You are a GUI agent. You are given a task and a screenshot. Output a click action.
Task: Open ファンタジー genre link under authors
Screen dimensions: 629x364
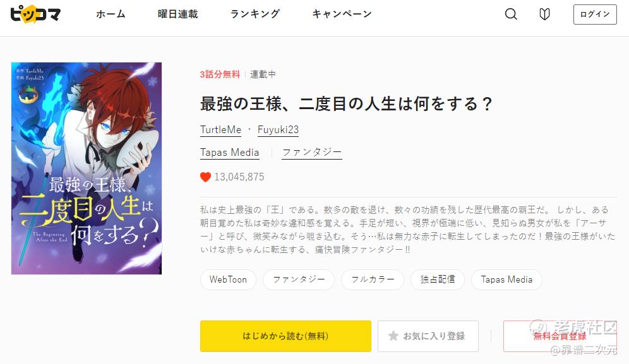click(x=312, y=153)
